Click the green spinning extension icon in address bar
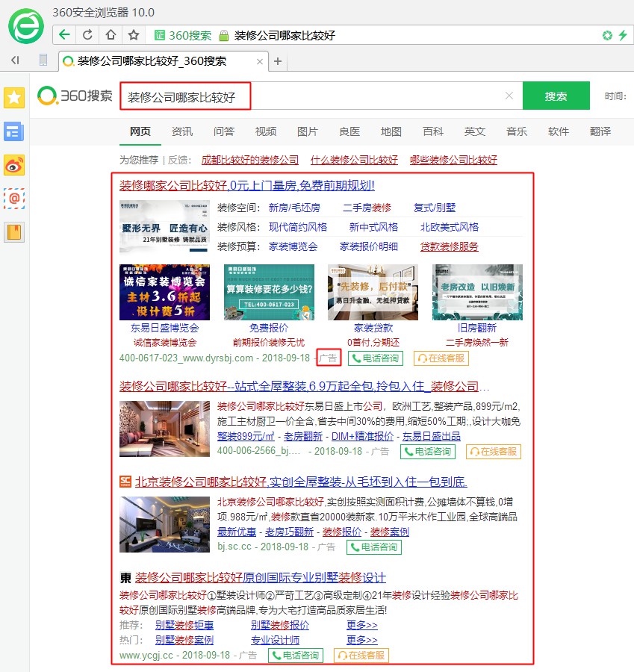 click(607, 35)
